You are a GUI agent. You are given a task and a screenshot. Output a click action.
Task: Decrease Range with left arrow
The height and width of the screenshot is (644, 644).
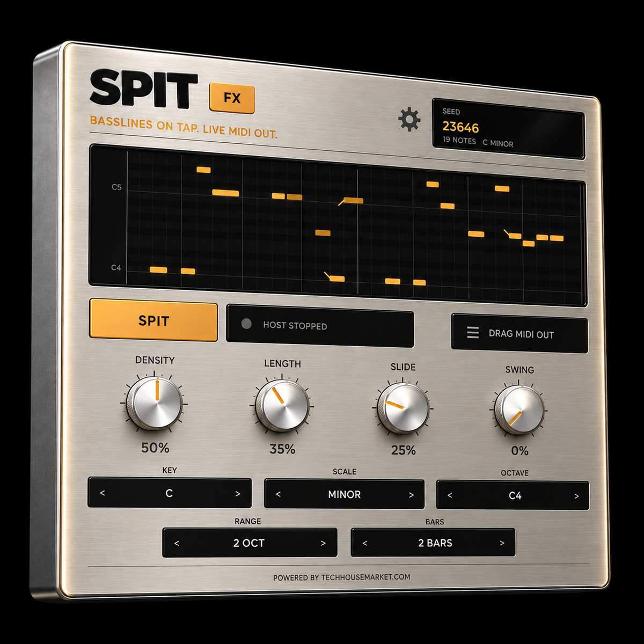[177, 543]
